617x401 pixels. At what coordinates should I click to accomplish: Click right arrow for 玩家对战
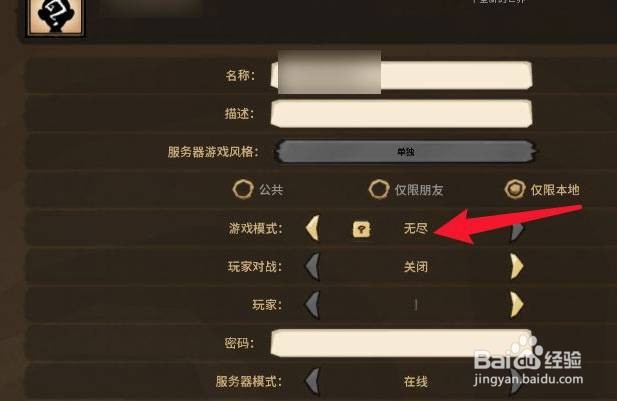pyautogui.click(x=517, y=266)
